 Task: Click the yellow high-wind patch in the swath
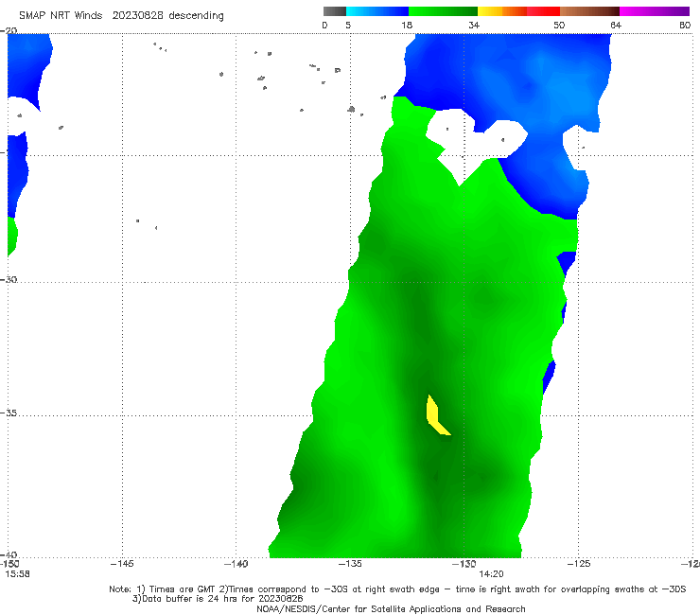pyautogui.click(x=434, y=416)
